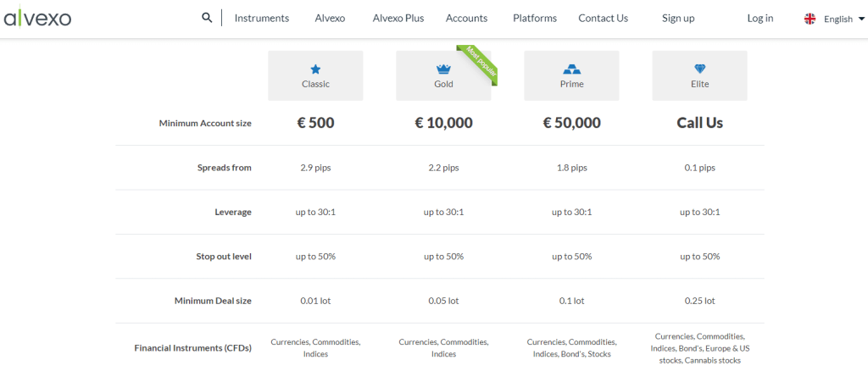The image size is (868, 371).
Task: Click the € 500 minimum amount
Action: 315,123
